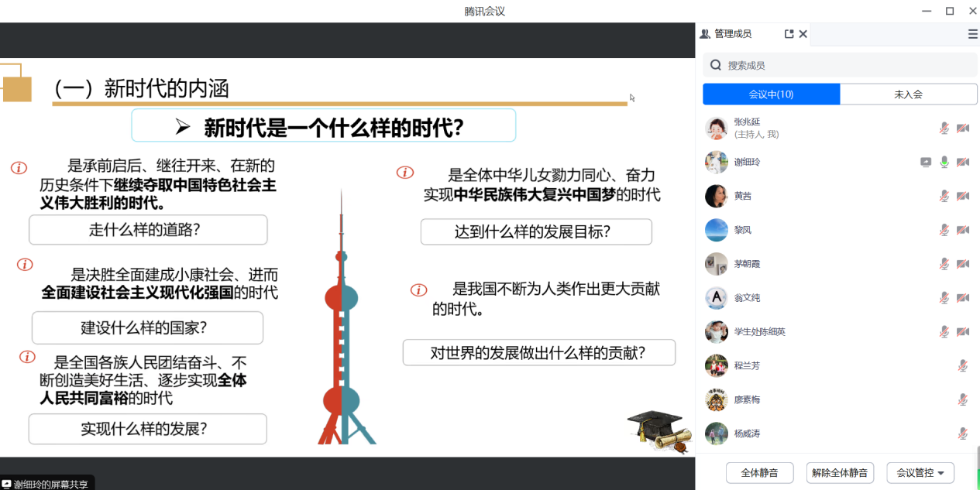This screenshot has width=980, height=490.
Task: Click 谢细玲's screen sharing icon
Action: pyautogui.click(x=926, y=162)
